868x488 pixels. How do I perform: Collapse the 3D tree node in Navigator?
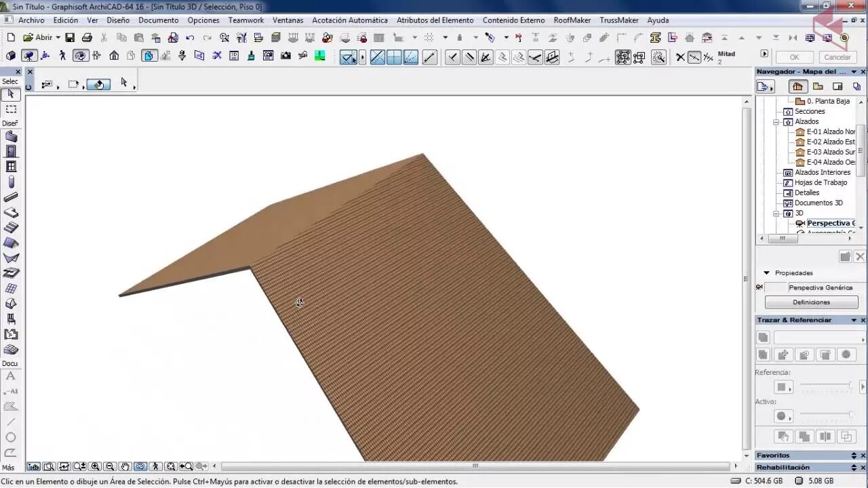tap(776, 213)
